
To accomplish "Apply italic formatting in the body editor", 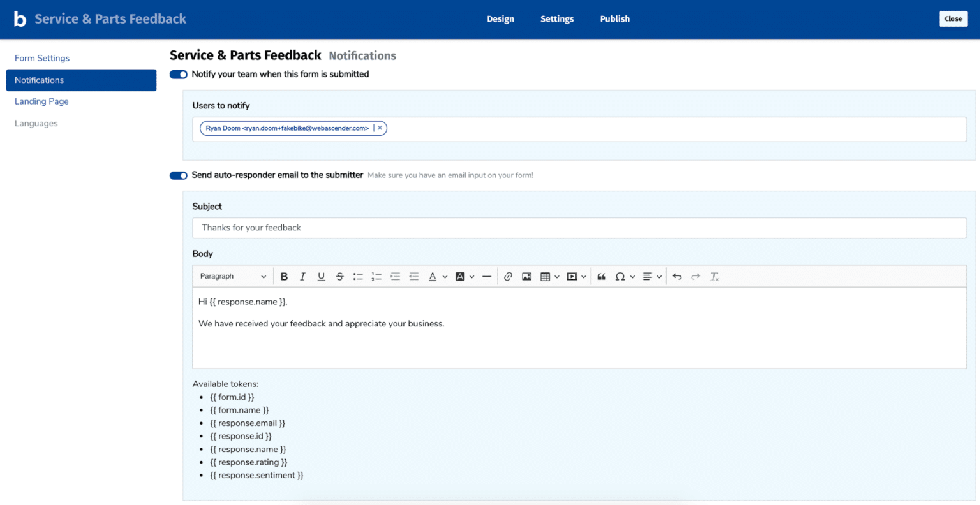I will click(x=302, y=277).
